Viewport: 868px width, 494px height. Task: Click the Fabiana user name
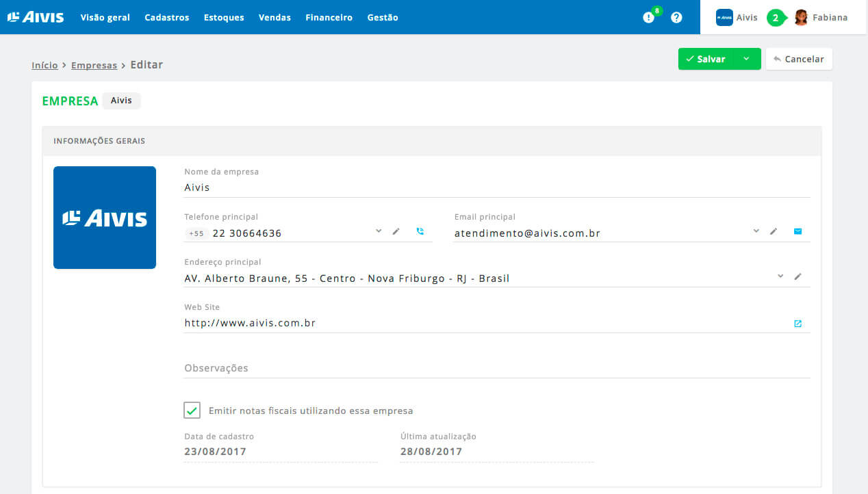(830, 18)
